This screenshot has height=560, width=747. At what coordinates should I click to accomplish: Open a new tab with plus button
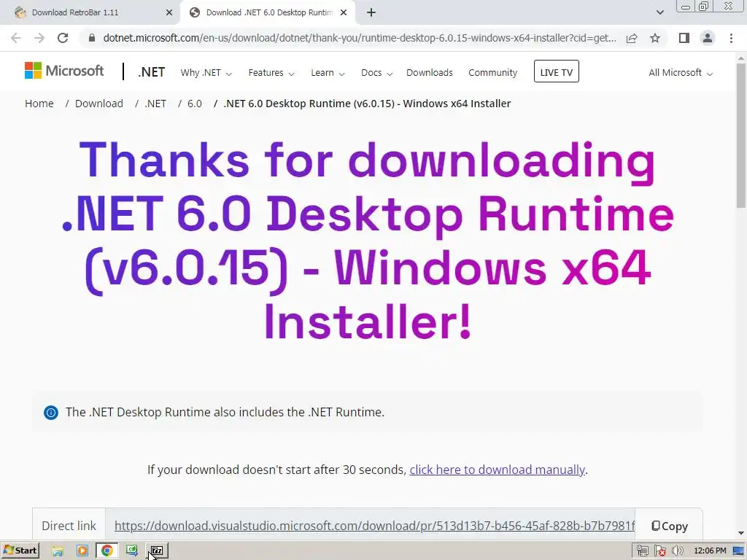point(371,12)
